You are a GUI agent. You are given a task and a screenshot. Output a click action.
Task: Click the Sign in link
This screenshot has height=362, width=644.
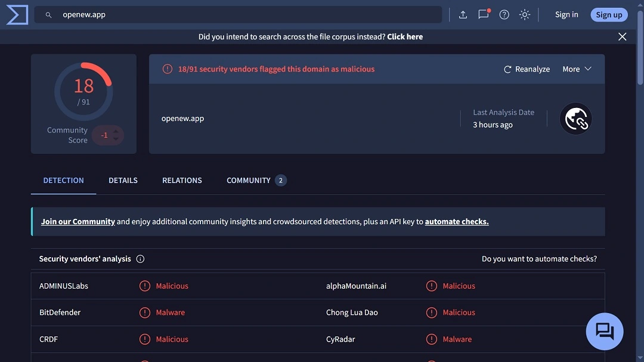566,14
